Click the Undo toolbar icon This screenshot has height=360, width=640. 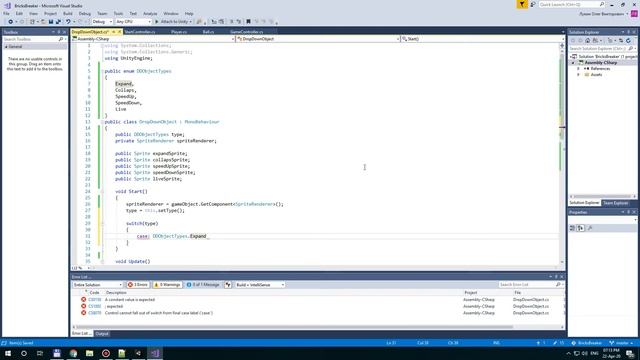68,22
